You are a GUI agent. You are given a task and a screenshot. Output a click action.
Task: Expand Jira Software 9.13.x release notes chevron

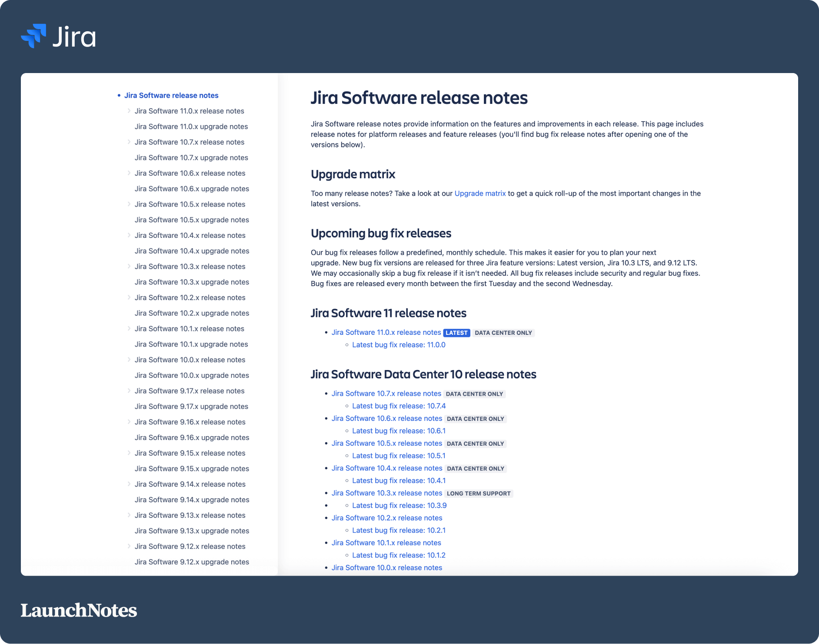[x=129, y=515]
